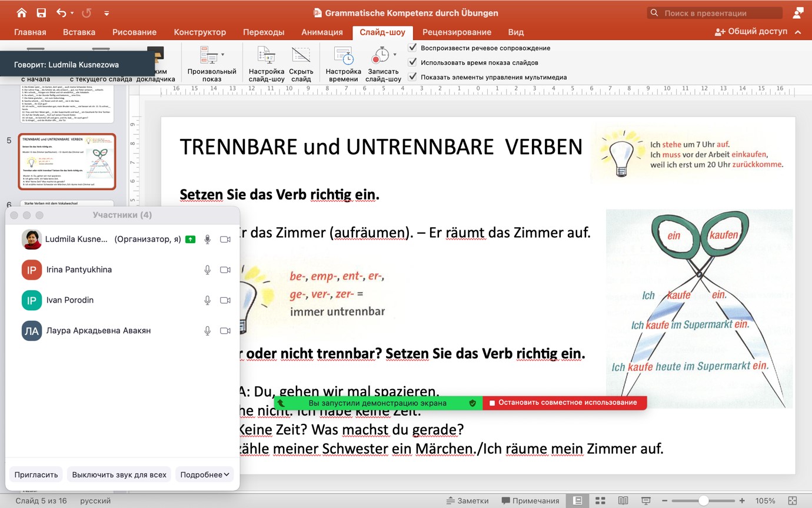812x508 pixels.
Task: Select the slide 4 thumbnail above slide 5
Action: 67,104
